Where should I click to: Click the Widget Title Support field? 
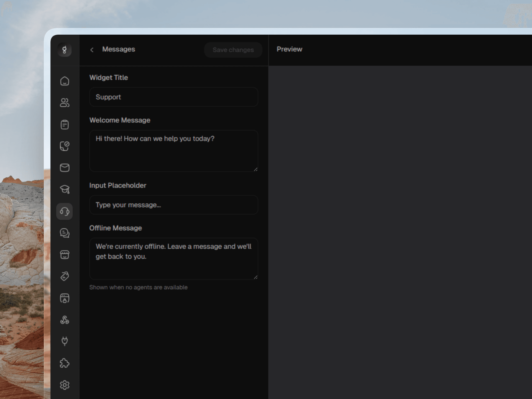[174, 97]
